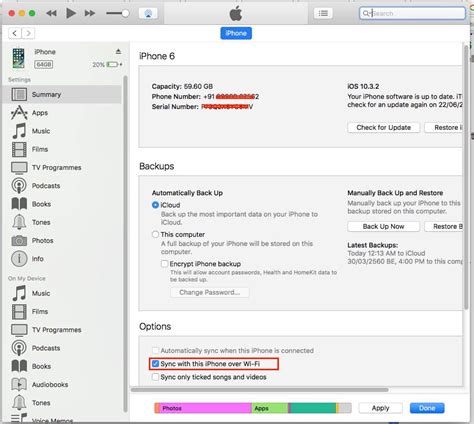Click the iOS 10.3.2 version text

[x=363, y=86]
